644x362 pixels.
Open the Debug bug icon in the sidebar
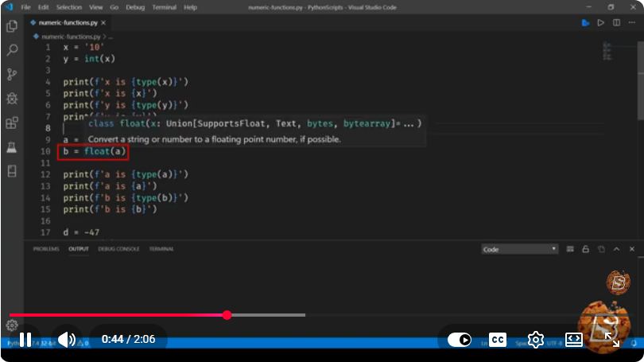coord(12,98)
